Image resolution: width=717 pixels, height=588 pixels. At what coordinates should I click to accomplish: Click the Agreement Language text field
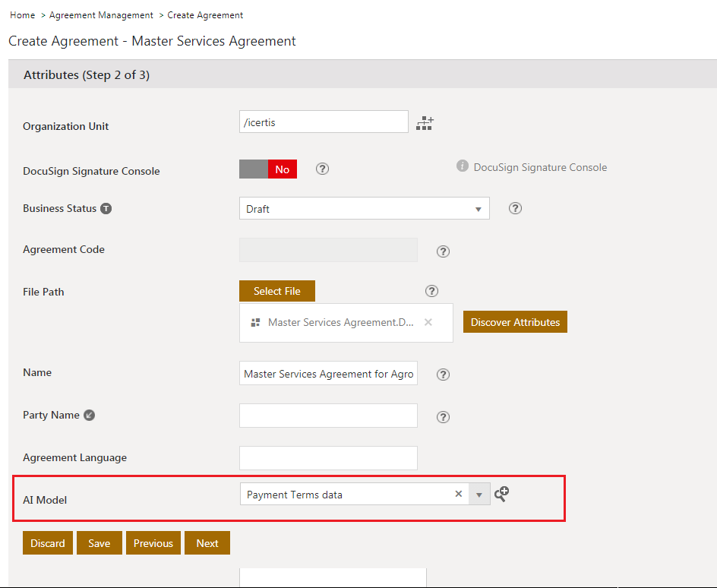pyautogui.click(x=328, y=458)
